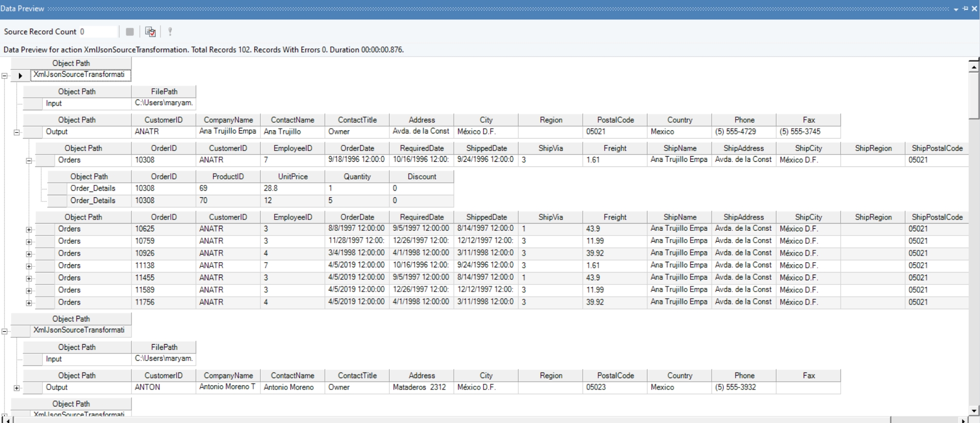Click the row selector arrow on first record
Viewport: 980px width, 423px height.
(x=20, y=76)
